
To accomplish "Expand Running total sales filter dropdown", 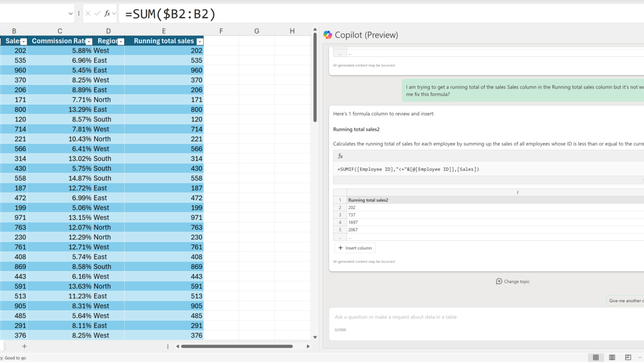I will tap(200, 42).
